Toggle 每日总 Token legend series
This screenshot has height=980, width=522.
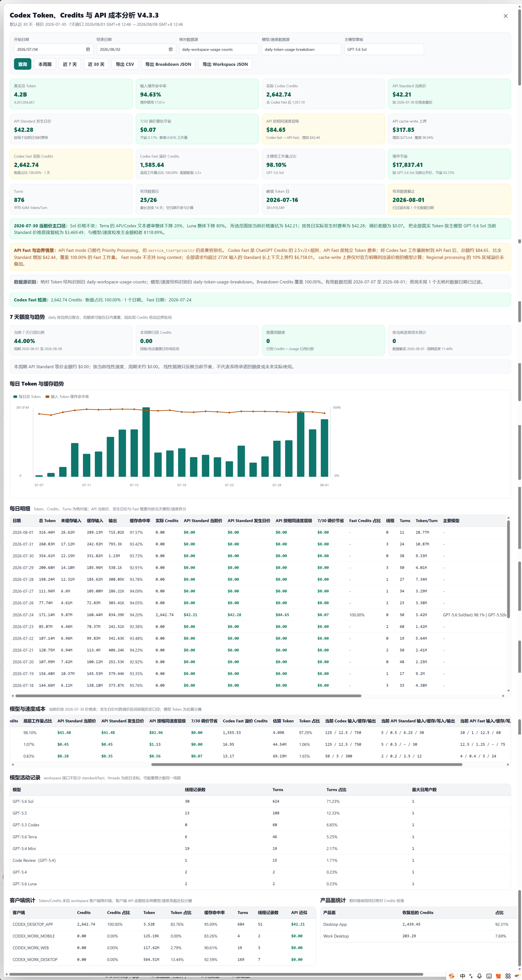coord(27,396)
